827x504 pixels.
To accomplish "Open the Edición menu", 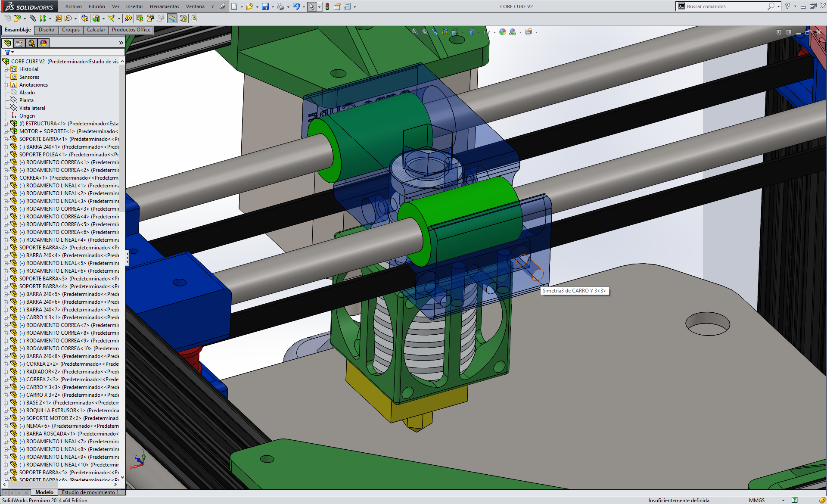I will tap(97, 6).
